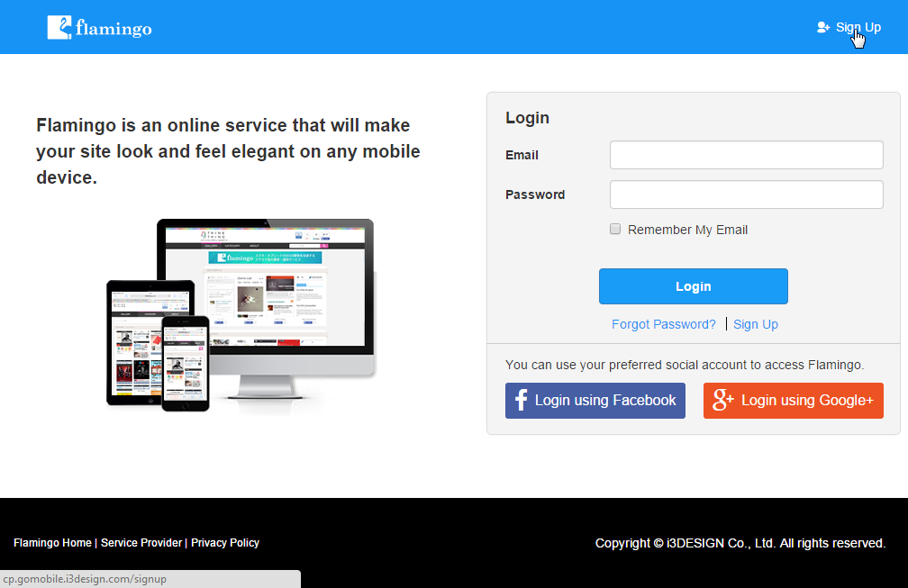Open the Privacy Policy footer link
The image size is (908, 588).
(x=224, y=543)
